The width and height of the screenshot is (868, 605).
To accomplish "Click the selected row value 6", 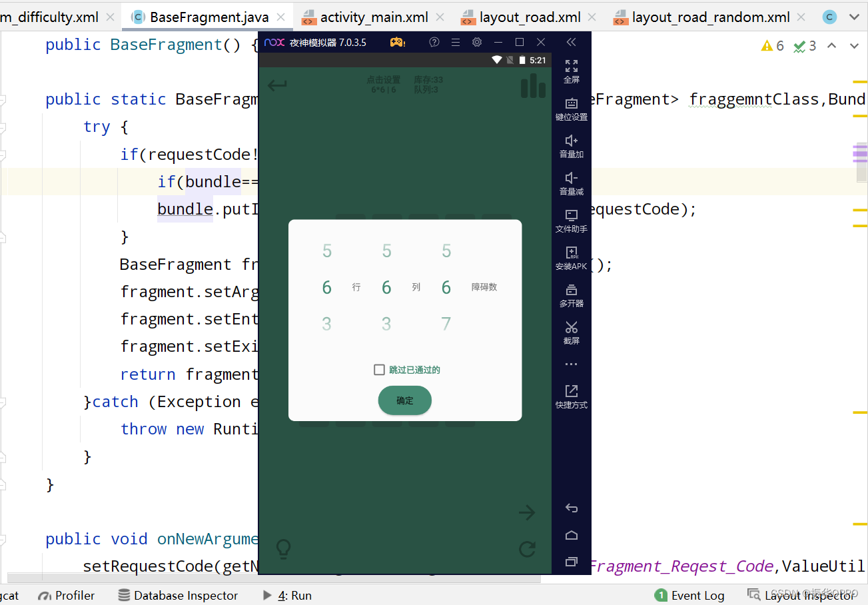I will pyautogui.click(x=326, y=287).
